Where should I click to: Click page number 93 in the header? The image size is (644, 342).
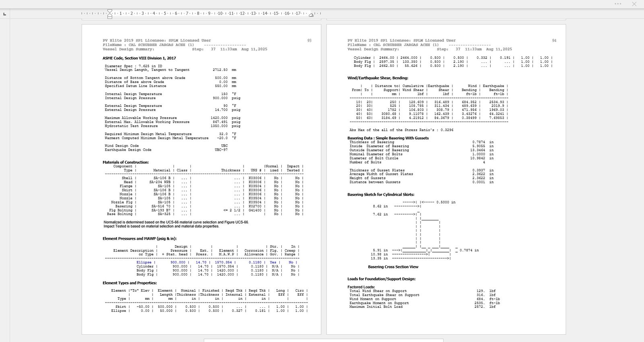click(x=309, y=41)
